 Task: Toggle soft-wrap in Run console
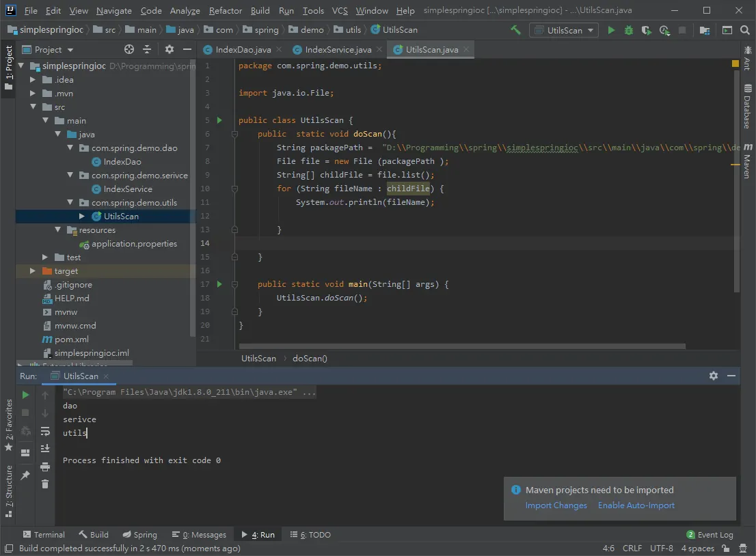(45, 431)
